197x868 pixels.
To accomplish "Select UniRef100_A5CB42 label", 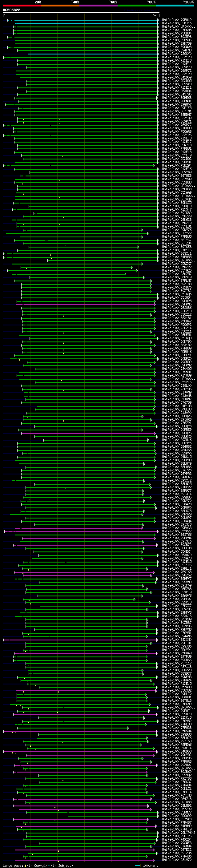I will [177, 321].
